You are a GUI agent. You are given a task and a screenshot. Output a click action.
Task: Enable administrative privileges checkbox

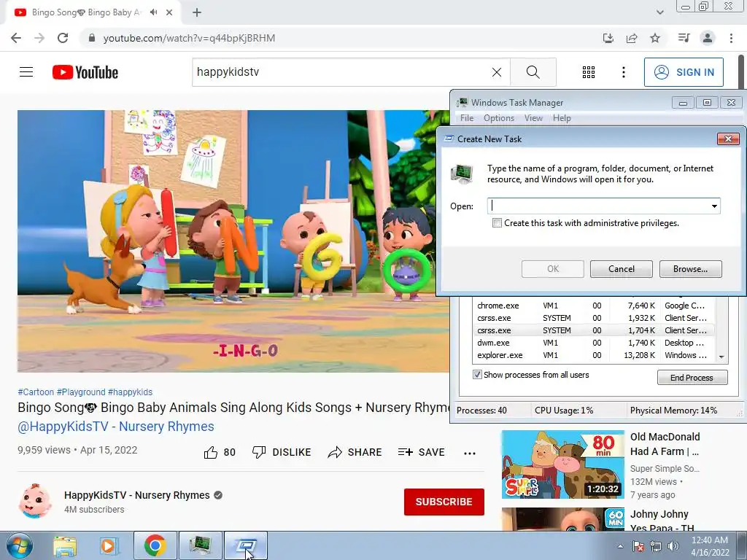click(x=497, y=223)
